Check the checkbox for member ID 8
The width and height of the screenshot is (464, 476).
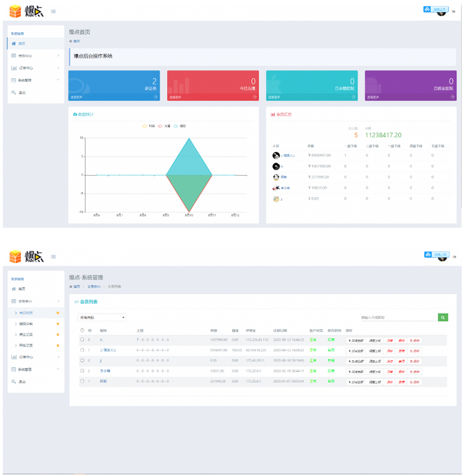82,340
